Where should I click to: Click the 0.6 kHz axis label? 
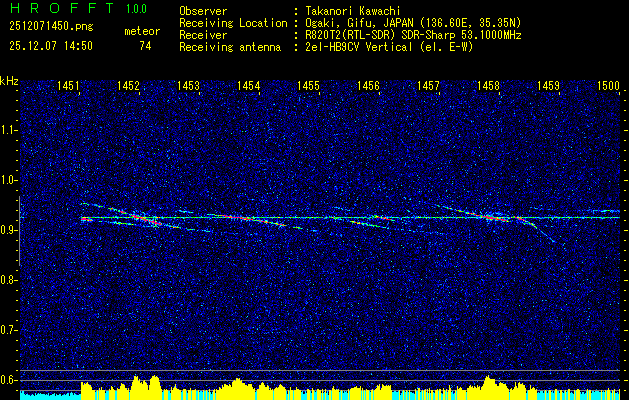click(x=9, y=380)
